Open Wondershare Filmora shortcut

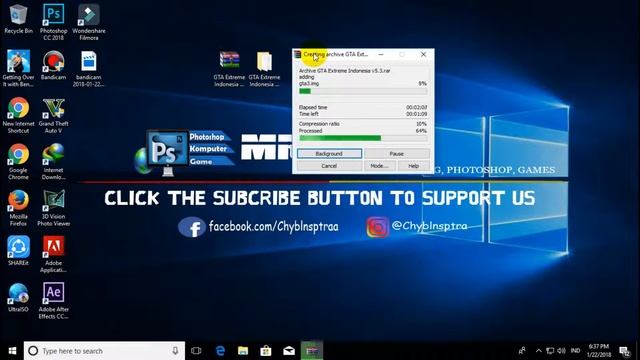click(x=89, y=21)
